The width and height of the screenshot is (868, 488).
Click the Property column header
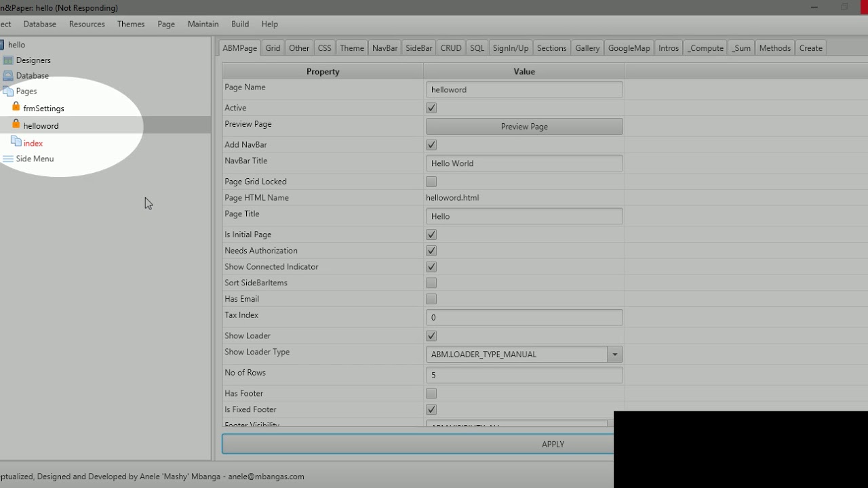point(323,71)
